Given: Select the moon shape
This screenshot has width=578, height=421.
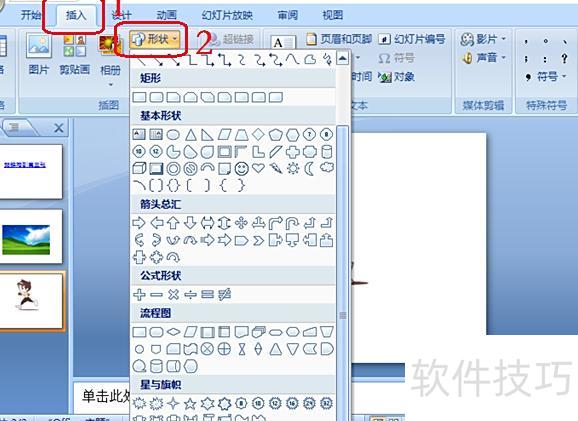Looking at the screenshot, I should coord(310,168).
